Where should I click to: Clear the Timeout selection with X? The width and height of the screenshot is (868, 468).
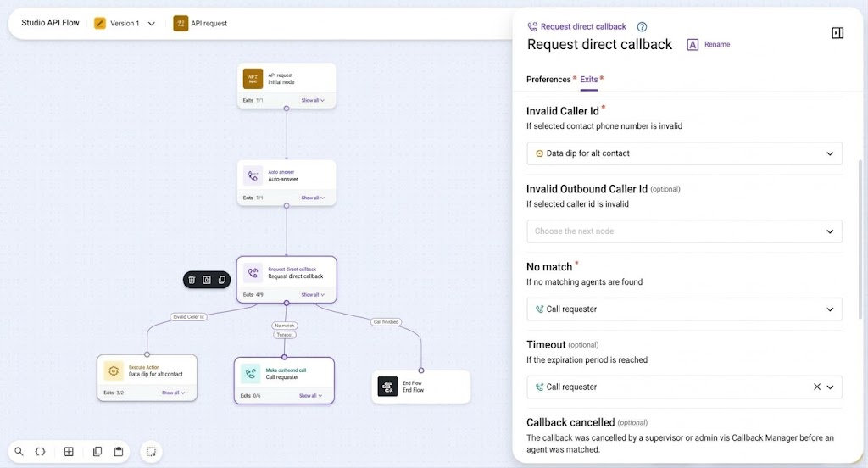[817, 387]
